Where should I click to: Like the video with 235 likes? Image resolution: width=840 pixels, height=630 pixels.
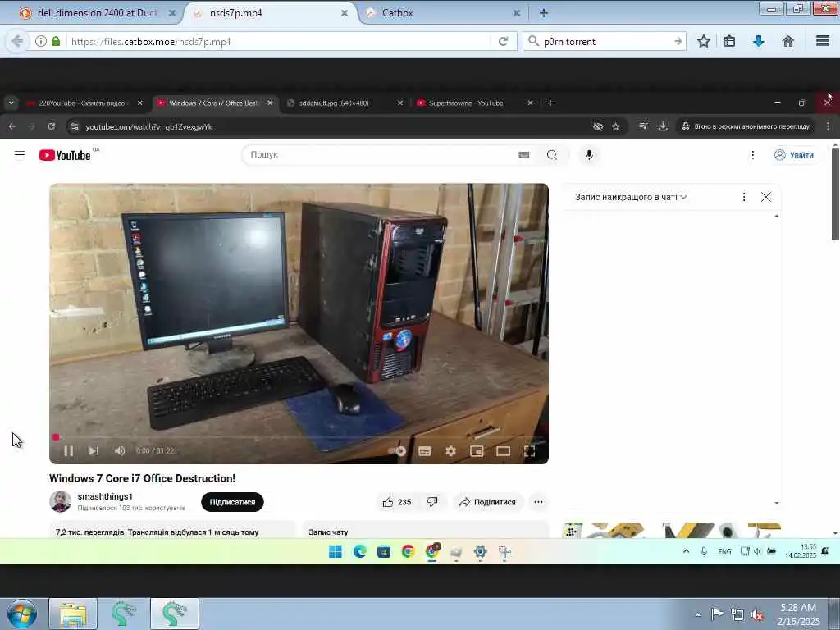(x=397, y=502)
